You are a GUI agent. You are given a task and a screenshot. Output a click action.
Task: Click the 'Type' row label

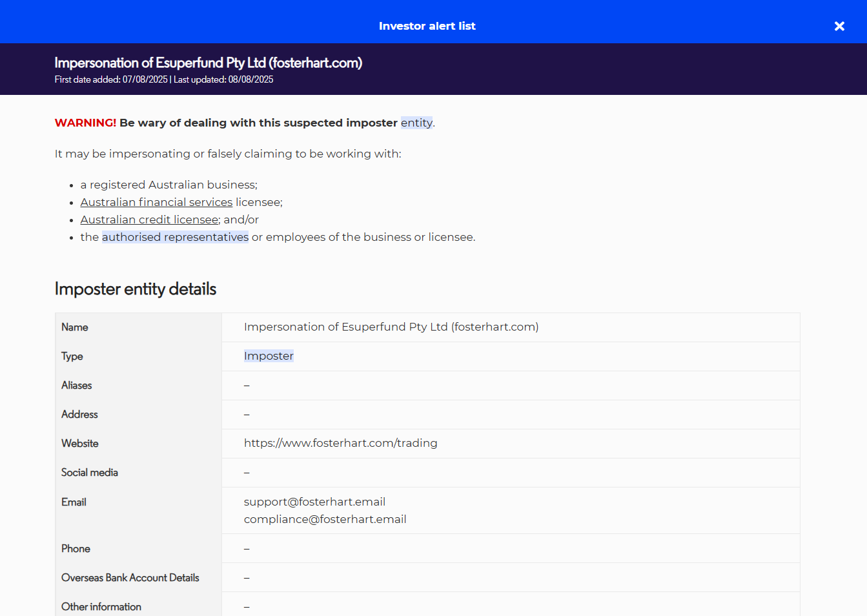72,356
